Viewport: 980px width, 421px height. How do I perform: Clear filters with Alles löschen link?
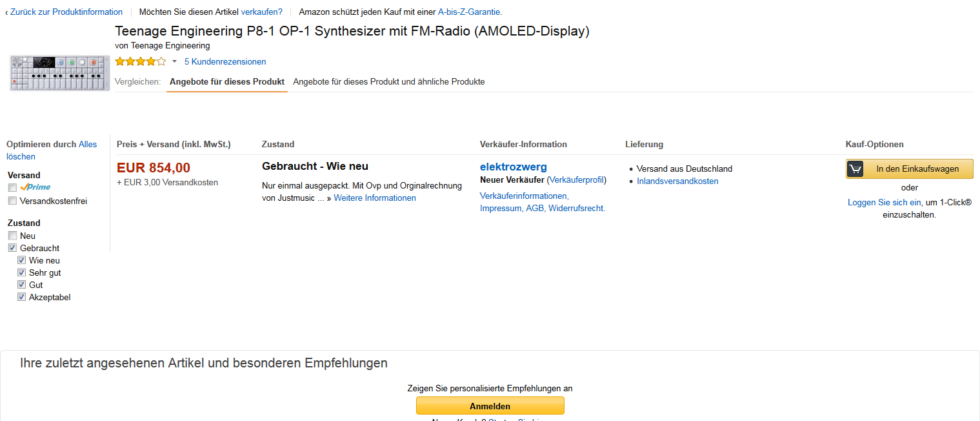[52, 150]
